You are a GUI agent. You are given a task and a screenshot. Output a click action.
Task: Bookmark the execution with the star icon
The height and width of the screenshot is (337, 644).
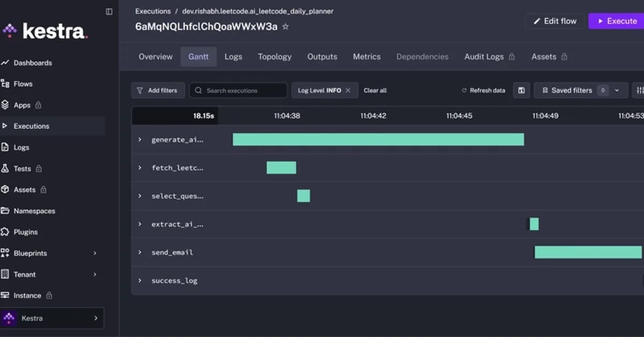point(286,26)
